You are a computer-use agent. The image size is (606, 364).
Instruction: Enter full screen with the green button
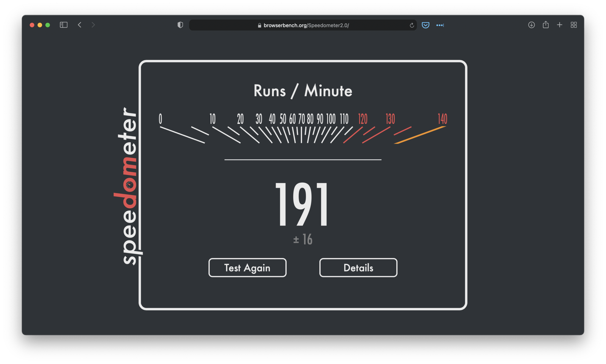48,25
